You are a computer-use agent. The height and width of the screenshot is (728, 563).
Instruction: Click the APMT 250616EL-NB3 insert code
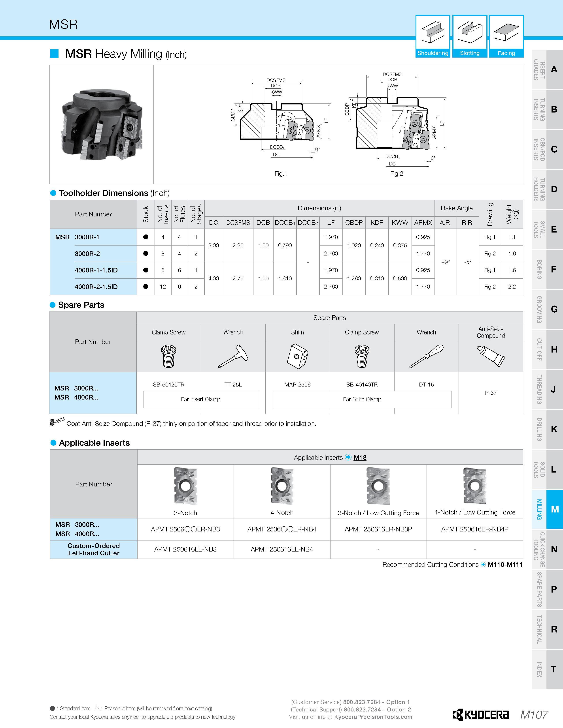tap(185, 549)
